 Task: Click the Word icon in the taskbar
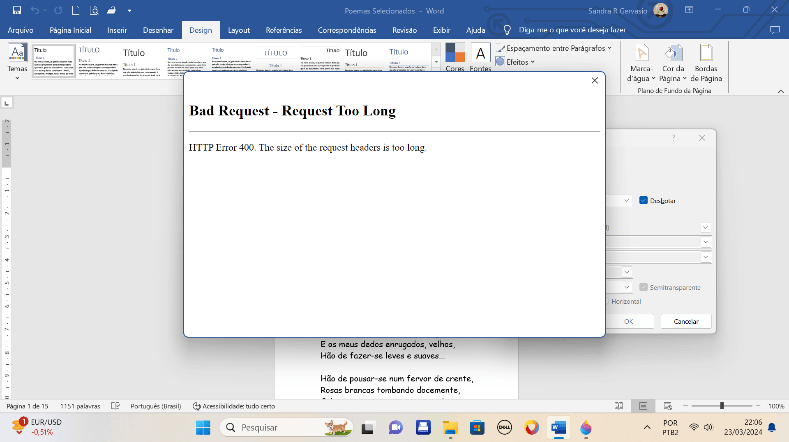[x=558, y=427]
